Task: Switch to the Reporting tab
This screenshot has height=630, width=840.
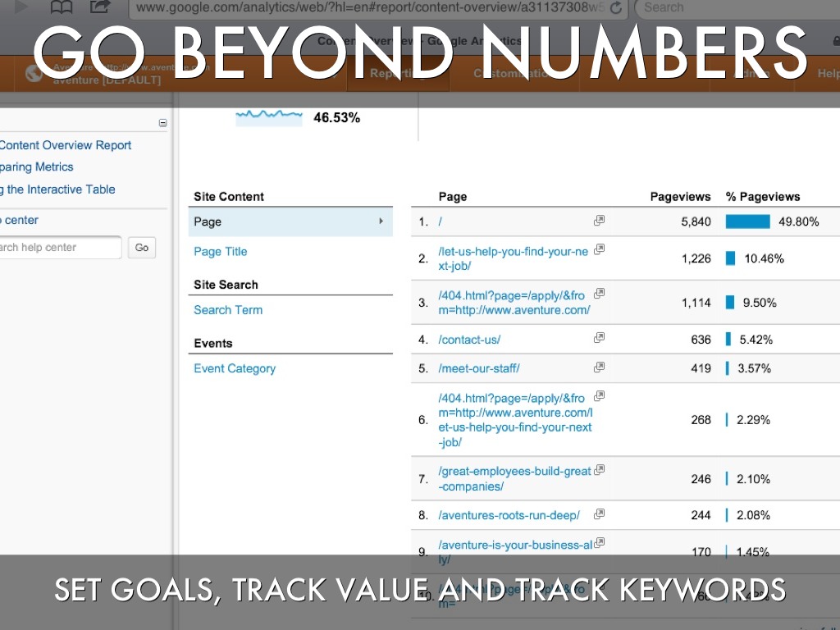Action: (x=398, y=74)
